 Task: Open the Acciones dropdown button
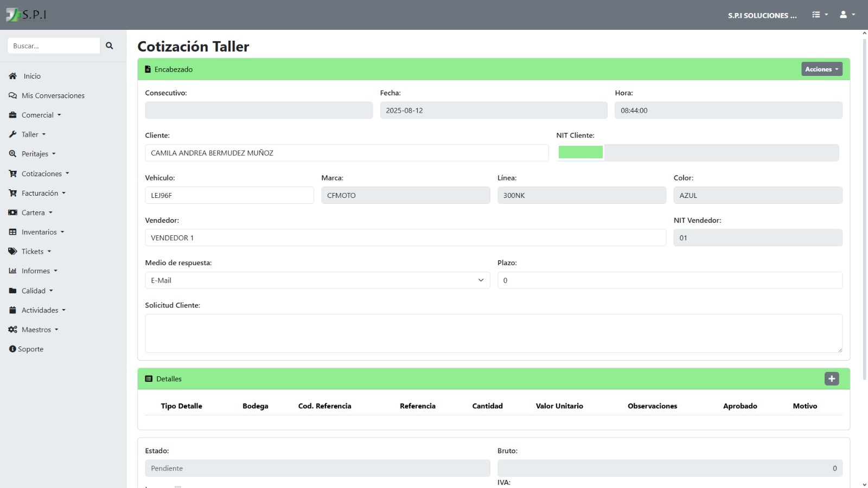[822, 69]
